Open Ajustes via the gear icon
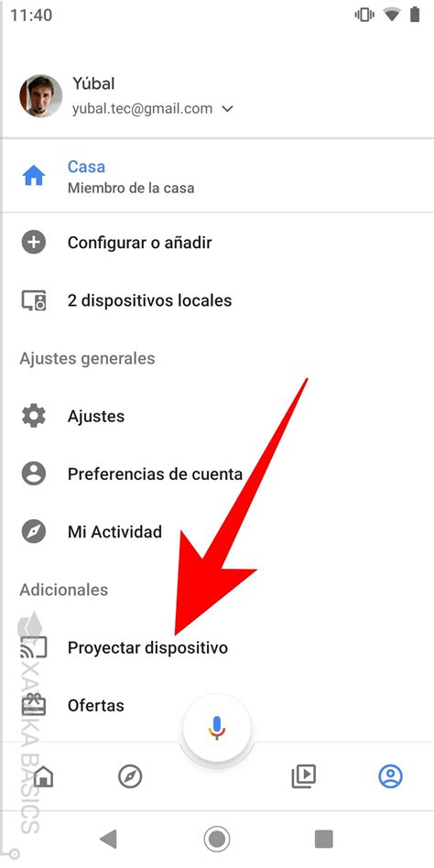Viewport: 434px width, 868px height. 34,416
